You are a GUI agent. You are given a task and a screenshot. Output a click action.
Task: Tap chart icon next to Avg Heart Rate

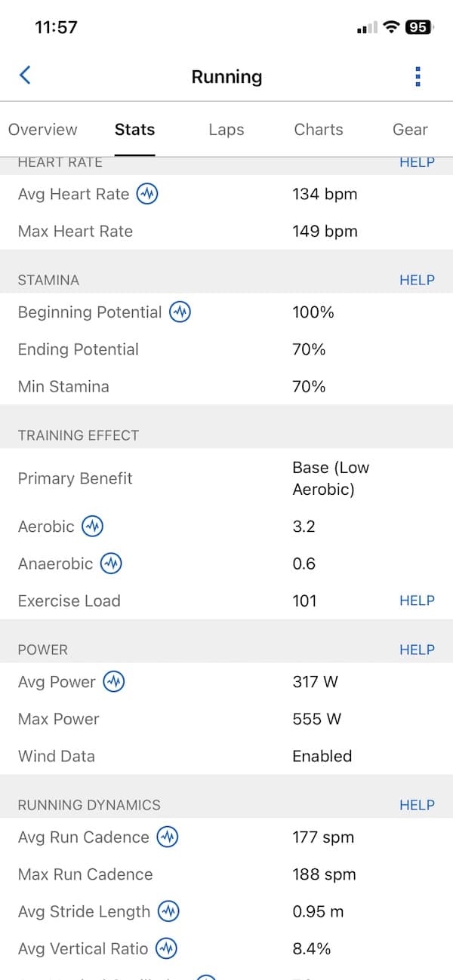(147, 194)
